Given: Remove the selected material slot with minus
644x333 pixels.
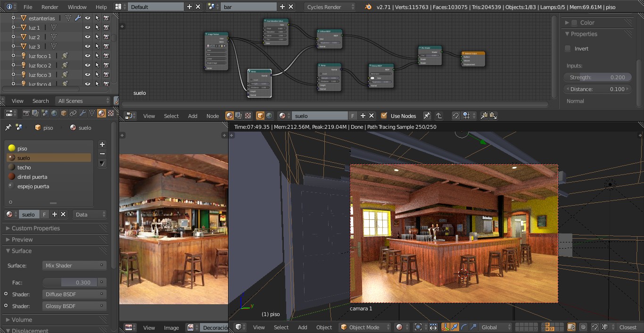Looking at the screenshot, I should [102, 154].
